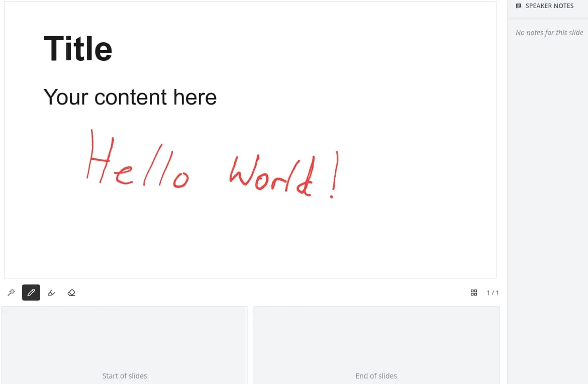Click the "No notes for this slide" text
This screenshot has height=384, width=588.
tap(549, 33)
